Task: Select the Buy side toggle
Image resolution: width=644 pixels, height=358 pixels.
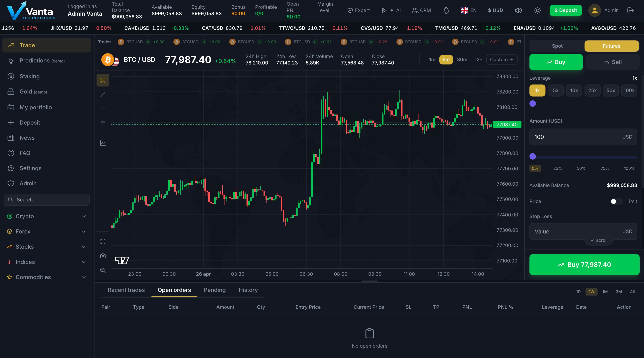Action: click(x=556, y=62)
